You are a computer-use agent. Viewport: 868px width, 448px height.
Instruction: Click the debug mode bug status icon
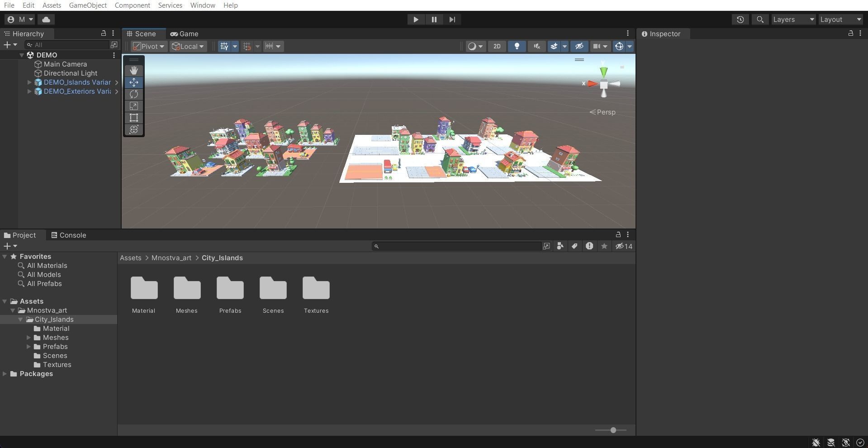click(816, 443)
